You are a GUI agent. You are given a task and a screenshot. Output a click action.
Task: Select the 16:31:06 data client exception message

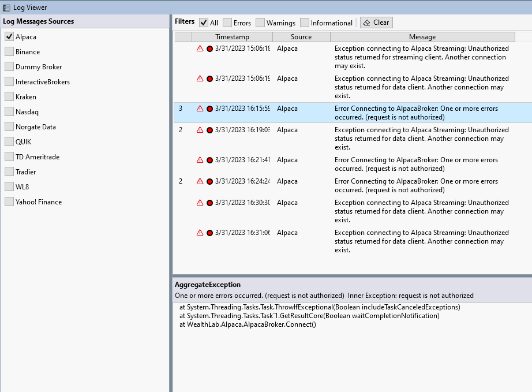(421, 241)
